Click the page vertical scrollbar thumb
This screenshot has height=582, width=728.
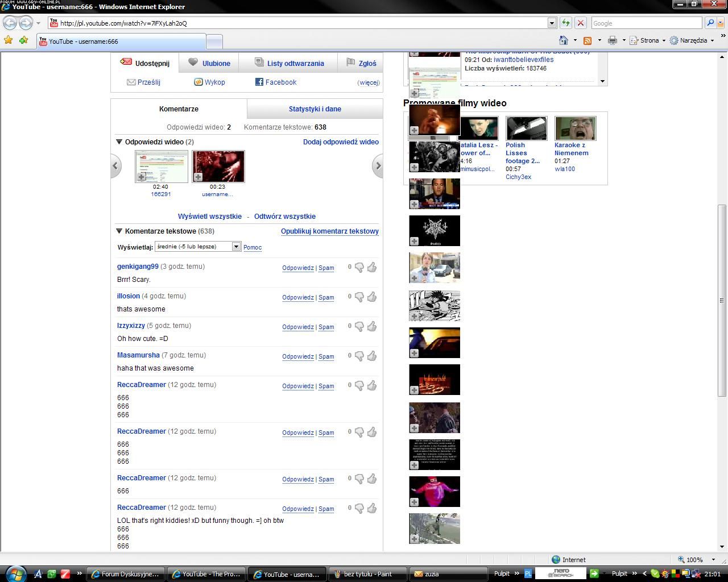[722, 301]
